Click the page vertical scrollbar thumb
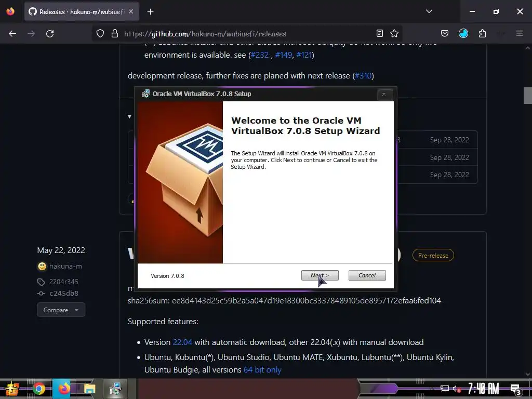532x399 pixels. [528, 96]
